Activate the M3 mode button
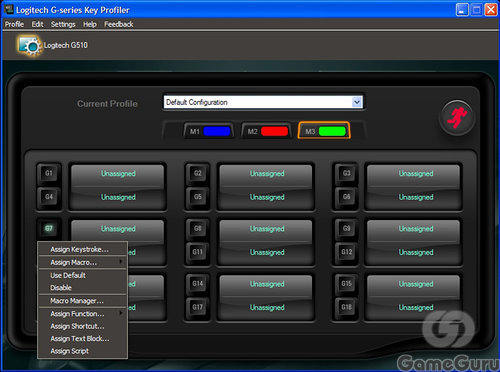Screen dimensions: 500x372 324,131
